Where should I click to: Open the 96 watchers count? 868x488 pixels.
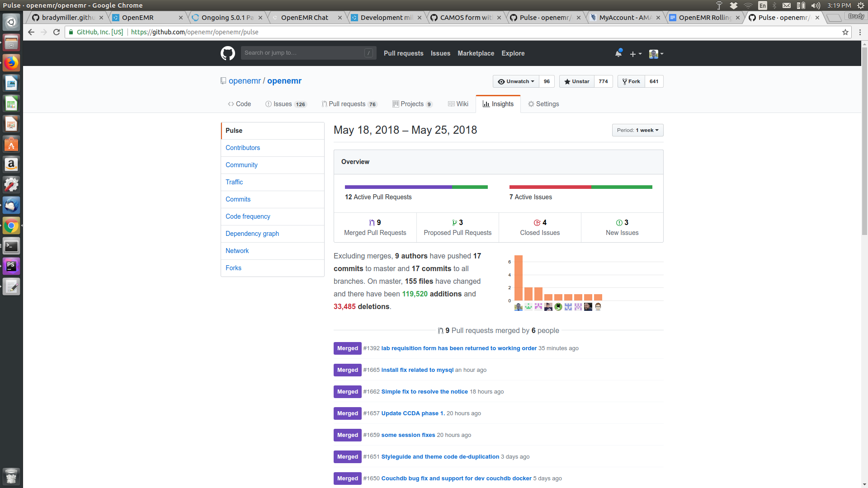(x=547, y=81)
